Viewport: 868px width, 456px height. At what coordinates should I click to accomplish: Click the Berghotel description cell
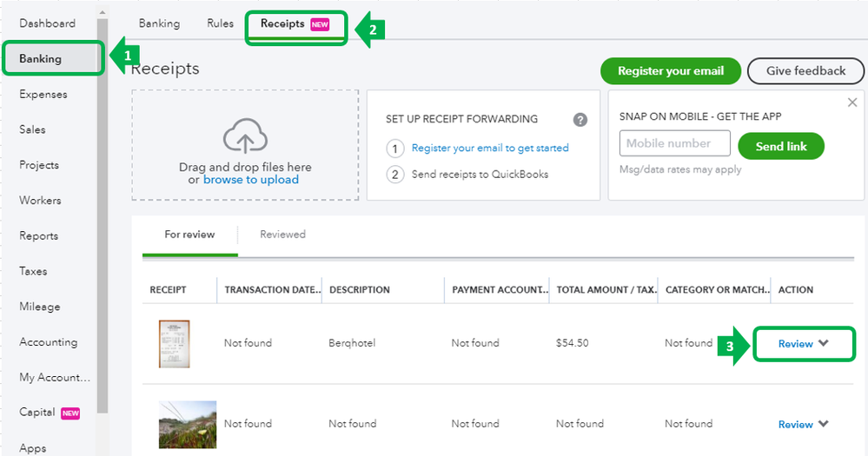tap(352, 343)
